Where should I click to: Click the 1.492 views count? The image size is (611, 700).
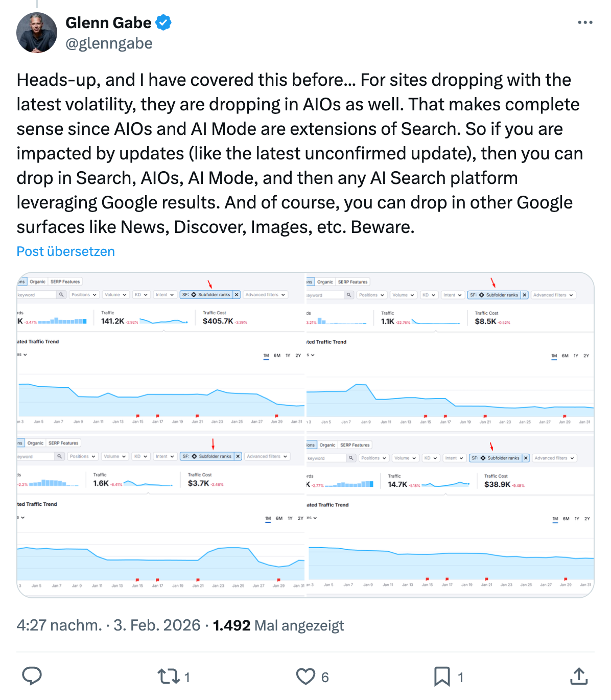pyautogui.click(x=231, y=625)
